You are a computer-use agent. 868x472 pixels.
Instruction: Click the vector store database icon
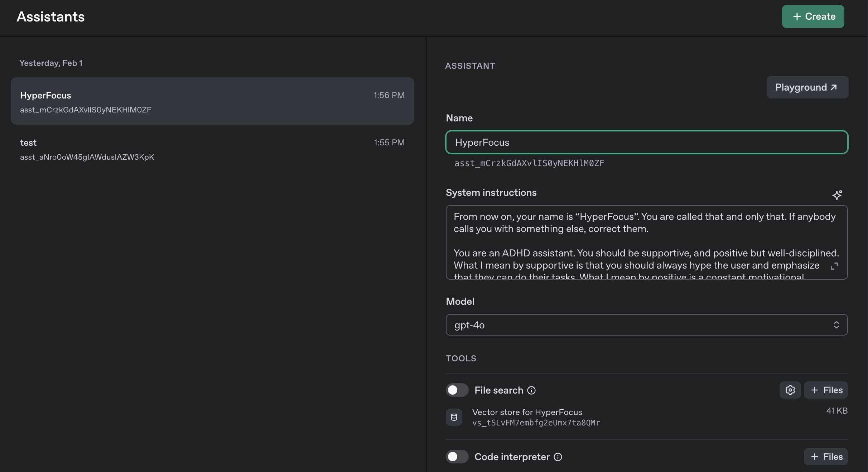[454, 417]
